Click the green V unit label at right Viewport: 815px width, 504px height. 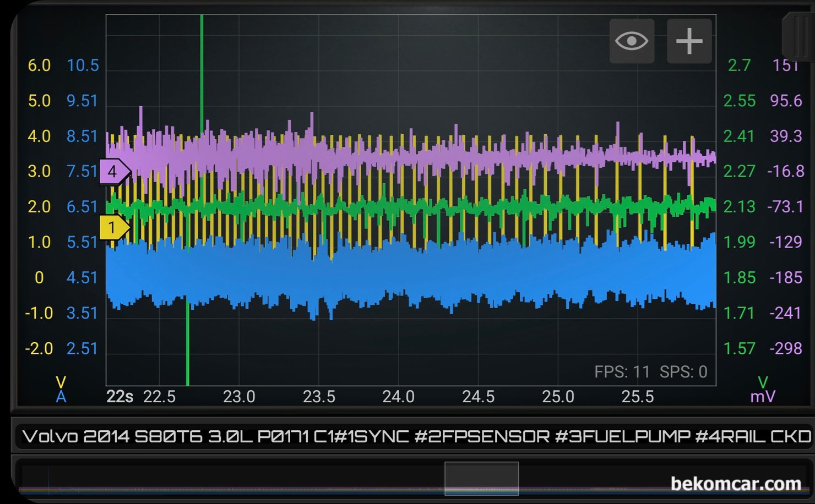point(763,382)
